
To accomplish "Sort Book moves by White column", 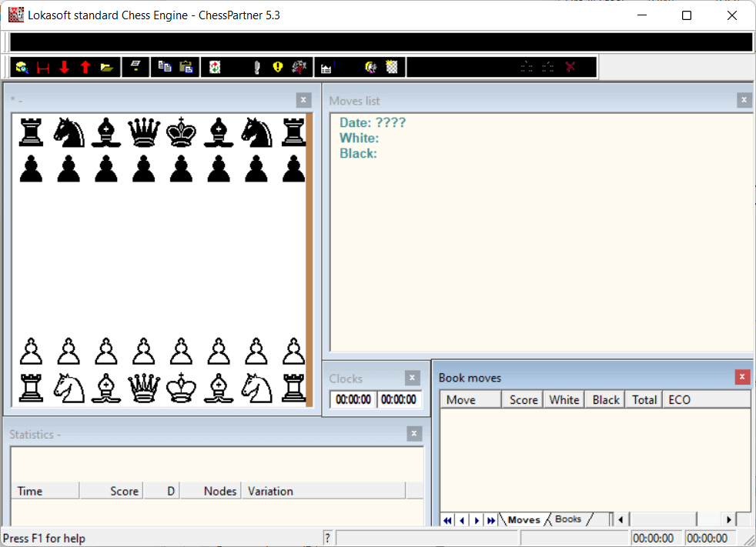I will [564, 399].
